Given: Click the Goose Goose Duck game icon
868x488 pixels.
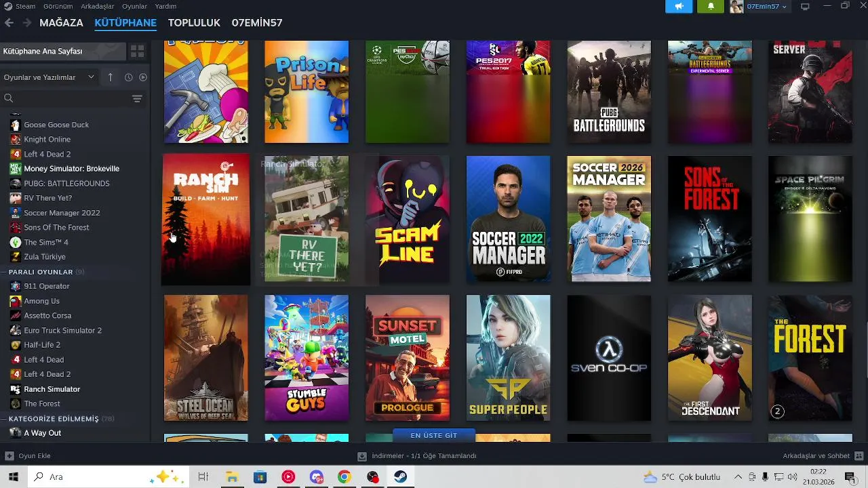Looking at the screenshot, I should point(16,125).
